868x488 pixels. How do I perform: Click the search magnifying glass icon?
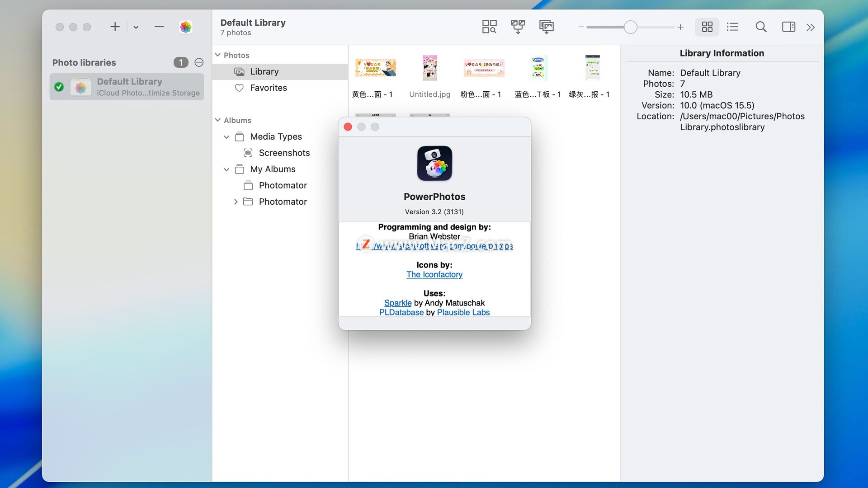click(x=761, y=27)
